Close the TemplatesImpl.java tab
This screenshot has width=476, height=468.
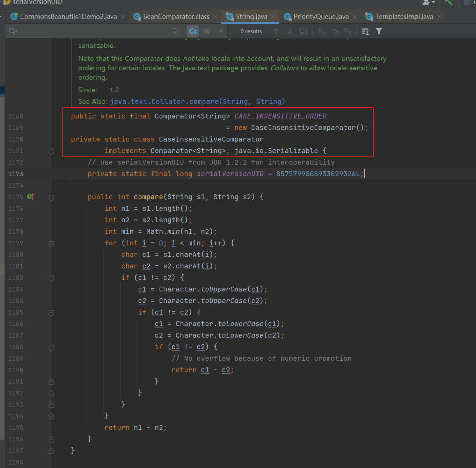(x=439, y=16)
